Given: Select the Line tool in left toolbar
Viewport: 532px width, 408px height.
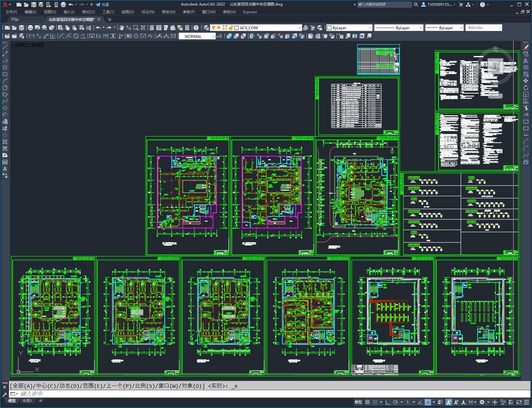Looking at the screenshot, I should pyautogui.click(x=5, y=47).
